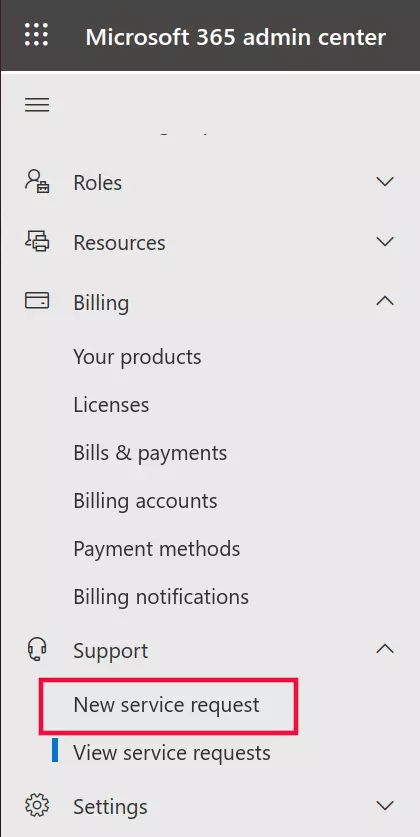Screen dimensions: 420x837
Task: Click the Resources menu label
Action: (120, 243)
